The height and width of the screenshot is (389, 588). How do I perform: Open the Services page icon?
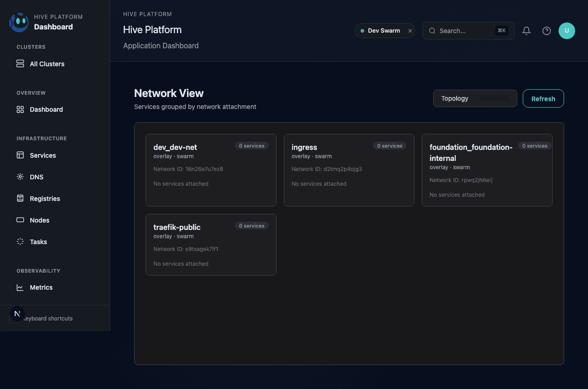click(x=20, y=155)
